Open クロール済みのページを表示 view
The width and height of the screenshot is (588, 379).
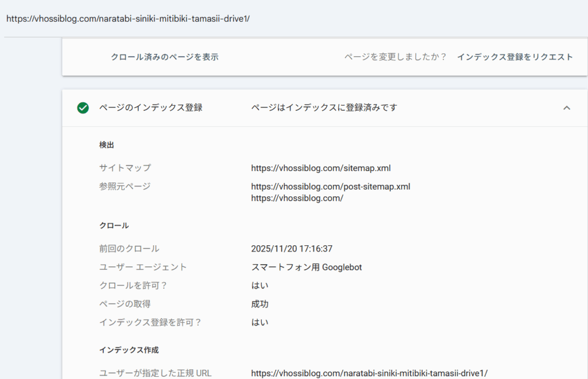tap(166, 57)
